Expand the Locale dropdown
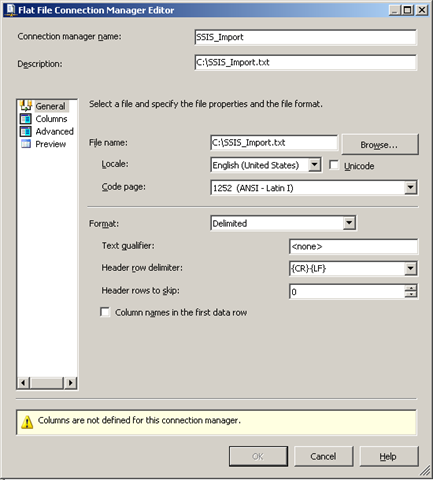The height and width of the screenshot is (480, 433). 314,165
